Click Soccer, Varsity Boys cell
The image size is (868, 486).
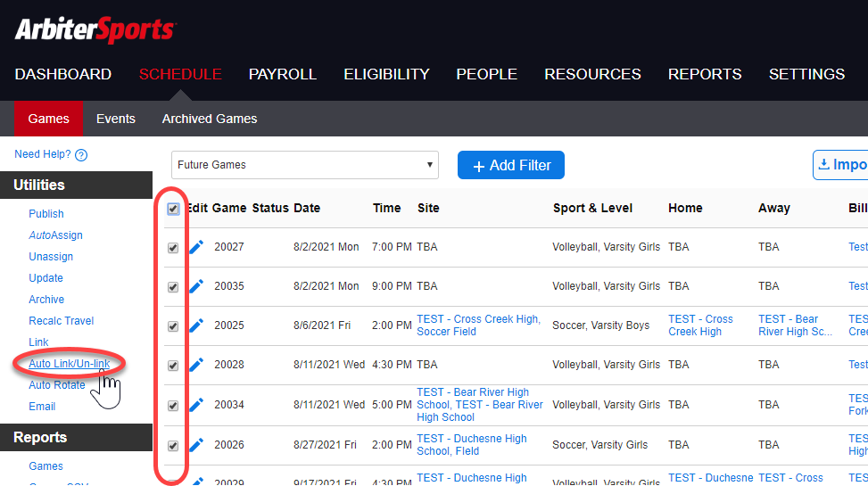coord(600,325)
